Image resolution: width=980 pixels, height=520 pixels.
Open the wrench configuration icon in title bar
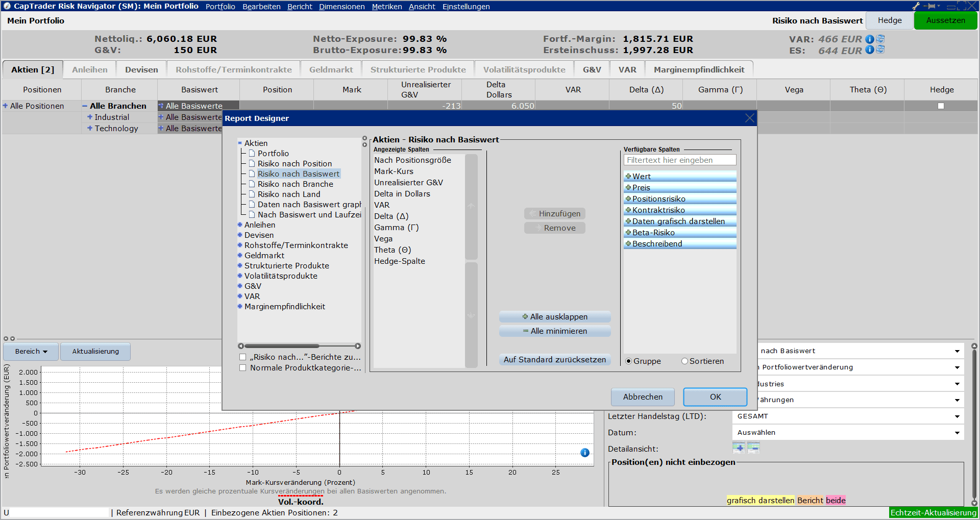point(916,6)
